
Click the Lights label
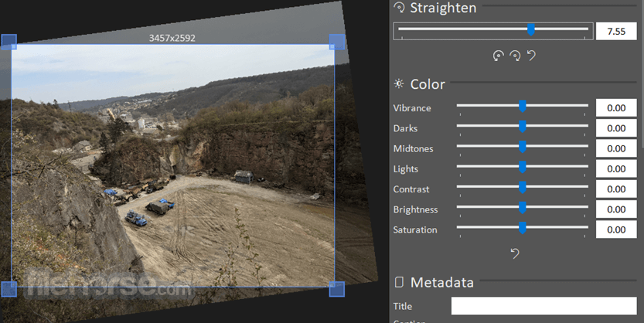[405, 169]
